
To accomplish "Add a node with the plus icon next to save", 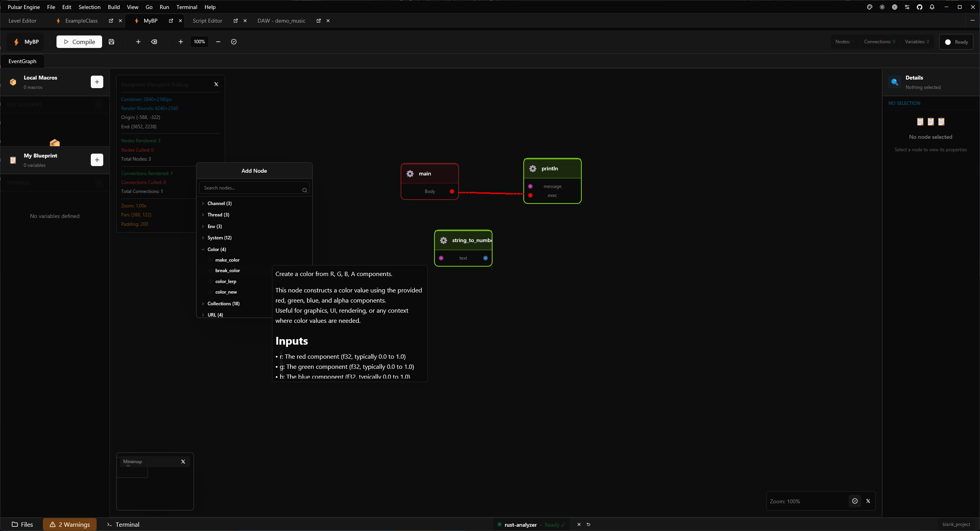I will tap(138, 42).
